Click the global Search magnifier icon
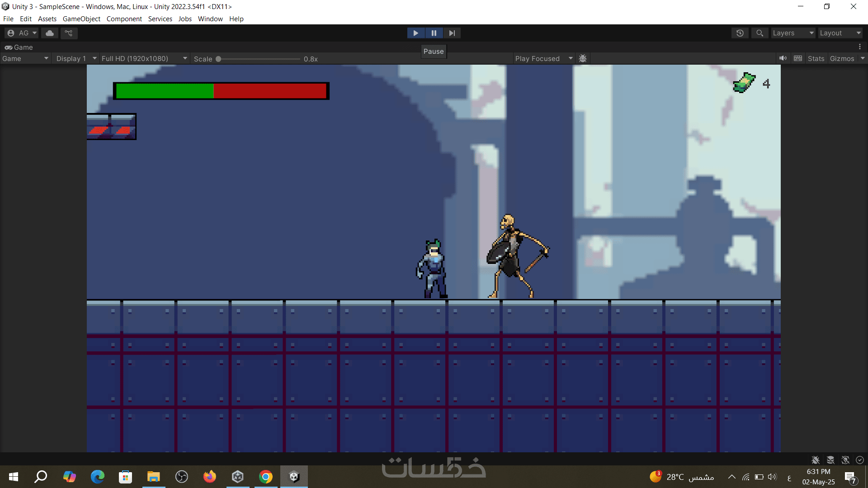Screen dimensions: 868x488 tap(759, 33)
